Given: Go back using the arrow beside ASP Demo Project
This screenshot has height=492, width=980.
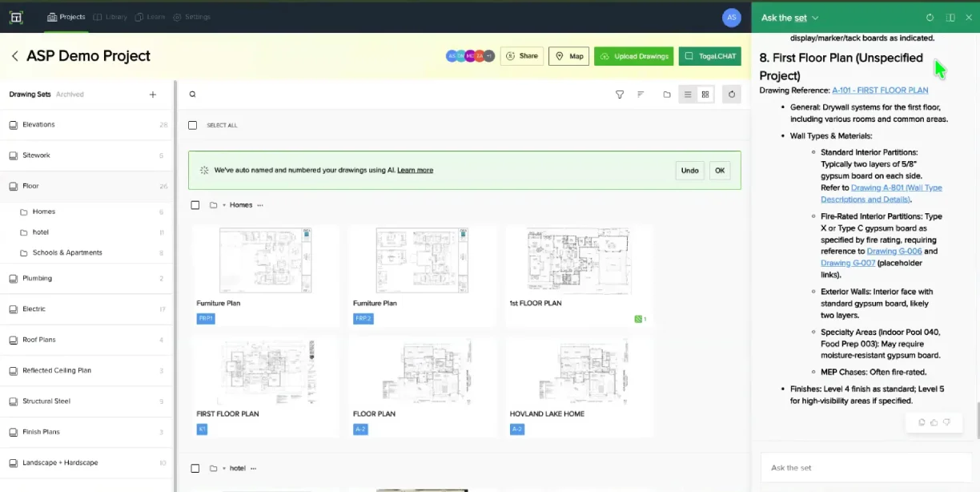Looking at the screenshot, I should tap(14, 56).
